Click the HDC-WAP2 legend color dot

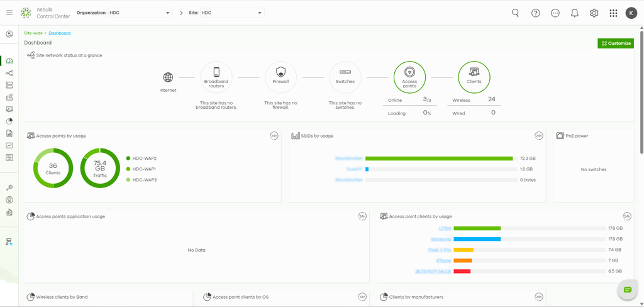128,159
